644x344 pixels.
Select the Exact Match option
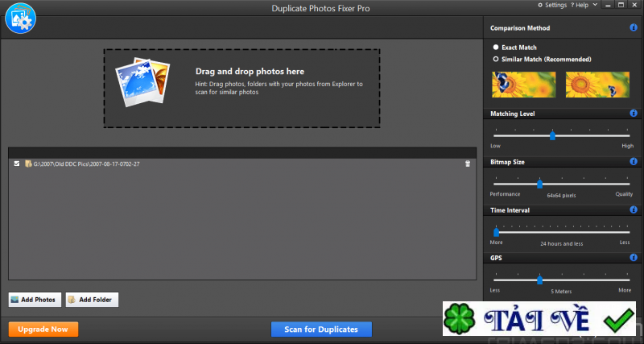point(515,48)
